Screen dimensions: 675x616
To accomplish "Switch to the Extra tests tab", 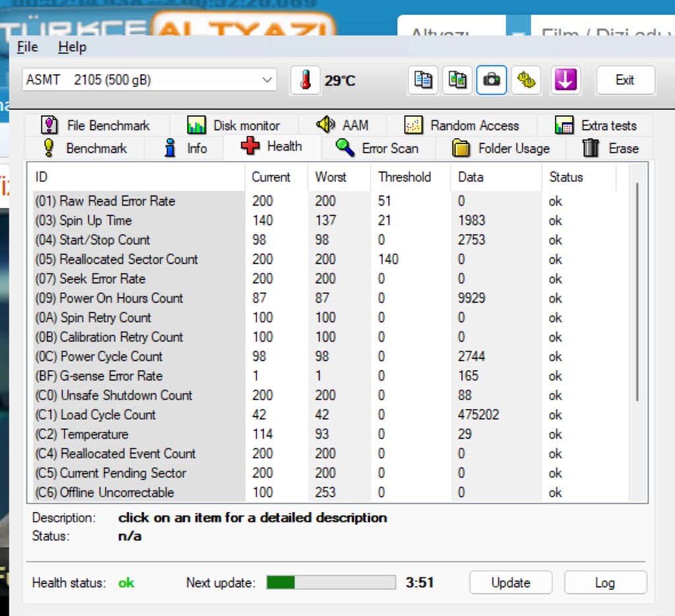I will (x=595, y=125).
